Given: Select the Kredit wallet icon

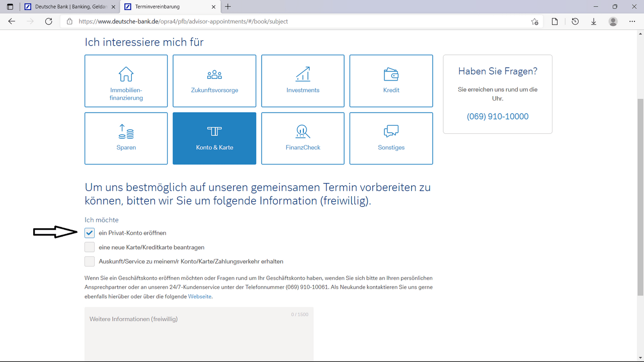Looking at the screenshot, I should click(x=391, y=74).
